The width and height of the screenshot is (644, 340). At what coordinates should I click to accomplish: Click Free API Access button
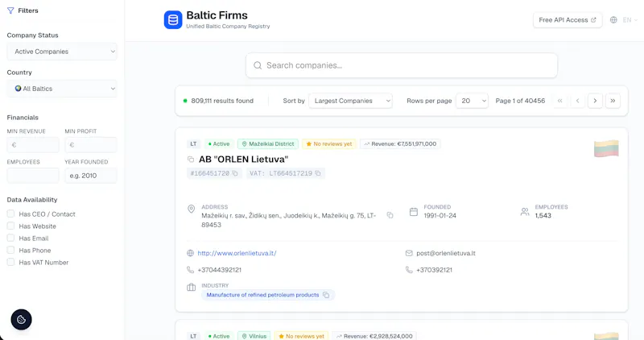[568, 19]
